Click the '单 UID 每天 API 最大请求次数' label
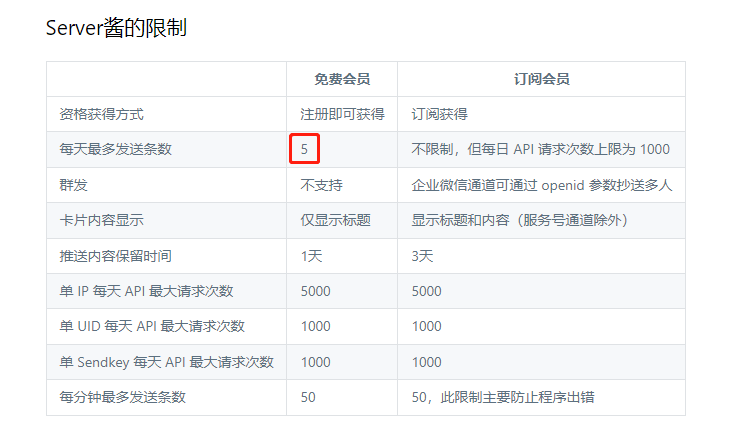This screenshot has height=433, width=743. [152, 326]
